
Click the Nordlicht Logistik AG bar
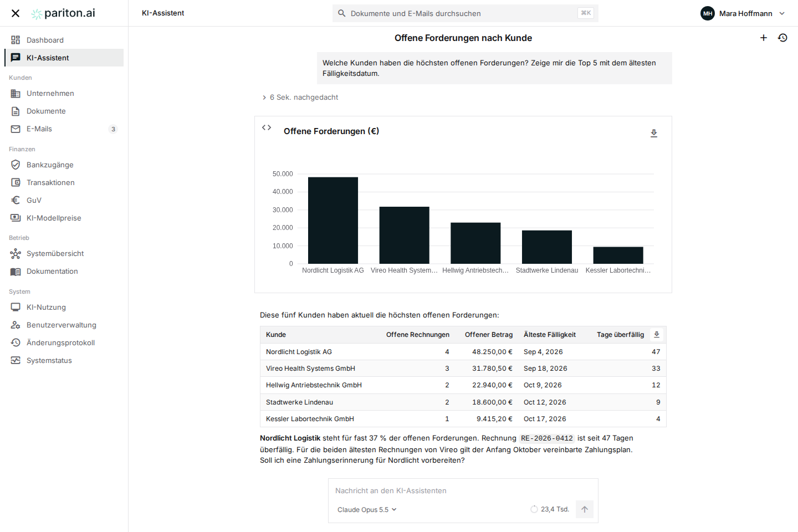(x=333, y=221)
